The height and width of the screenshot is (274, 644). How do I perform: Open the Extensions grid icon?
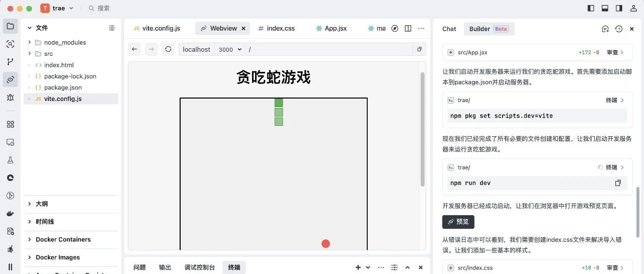tap(10, 124)
